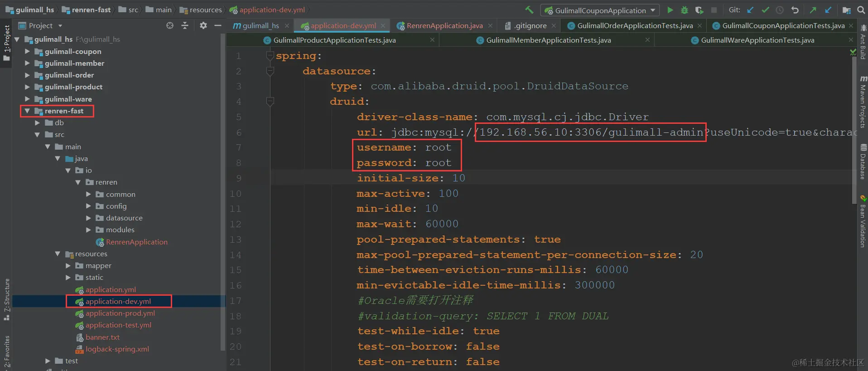
Task: Open the Project Structure icon in the toolbar
Action: (846, 10)
